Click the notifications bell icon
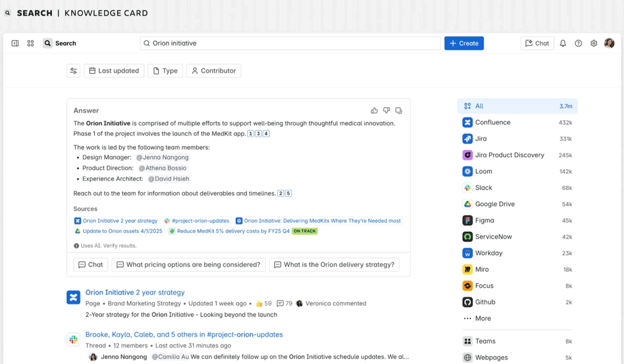The width and height of the screenshot is (624, 364). 563,43
